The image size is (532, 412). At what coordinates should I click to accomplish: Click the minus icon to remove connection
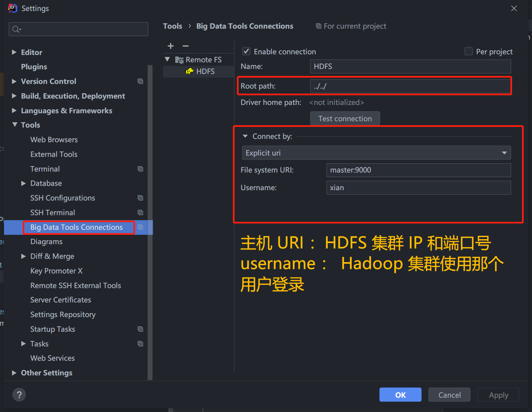(186, 46)
